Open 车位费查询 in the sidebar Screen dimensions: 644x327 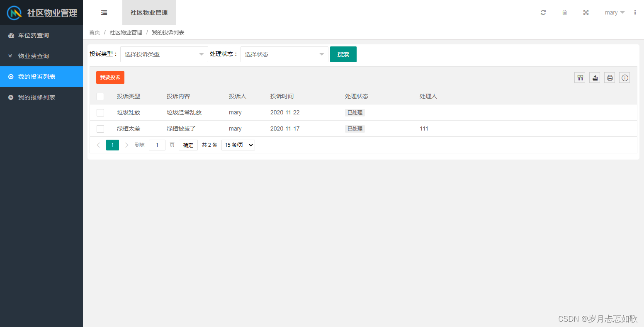(41, 35)
